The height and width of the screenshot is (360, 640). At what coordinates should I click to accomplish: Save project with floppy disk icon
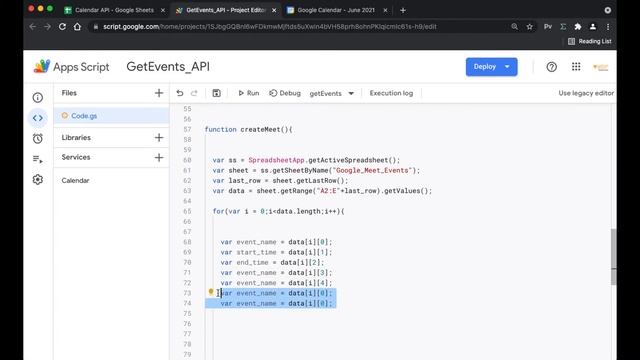[216, 93]
